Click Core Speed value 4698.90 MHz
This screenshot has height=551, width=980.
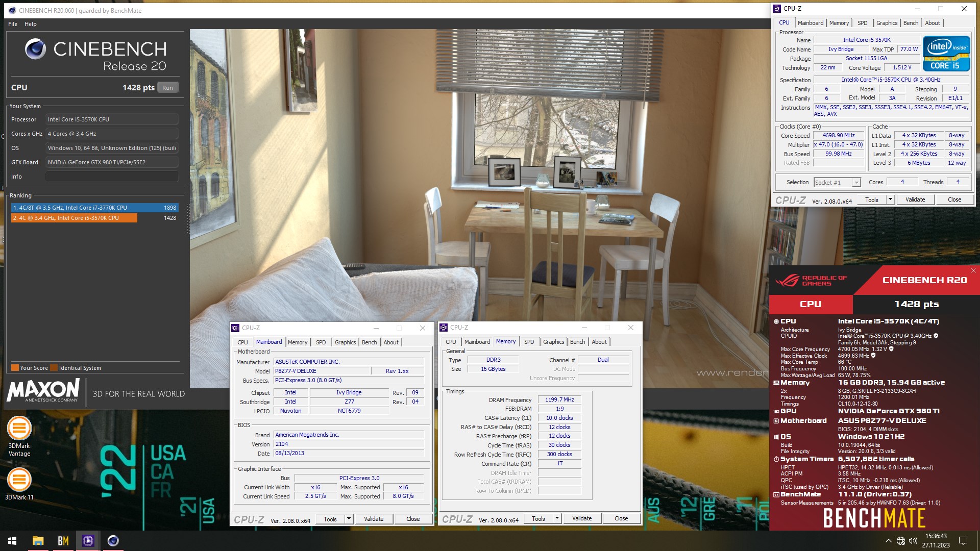[x=838, y=136]
